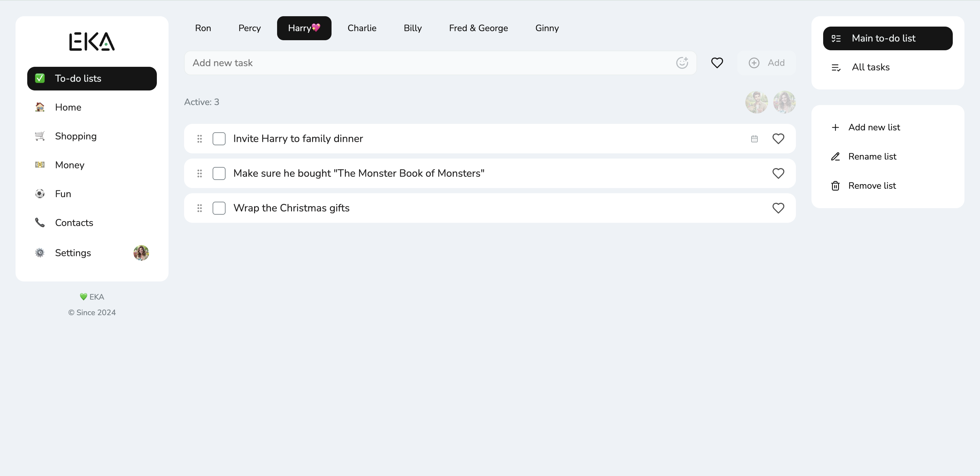Screen dimensions: 980x476
Task: Grab drag handle of Invite Harry task
Action: point(199,139)
